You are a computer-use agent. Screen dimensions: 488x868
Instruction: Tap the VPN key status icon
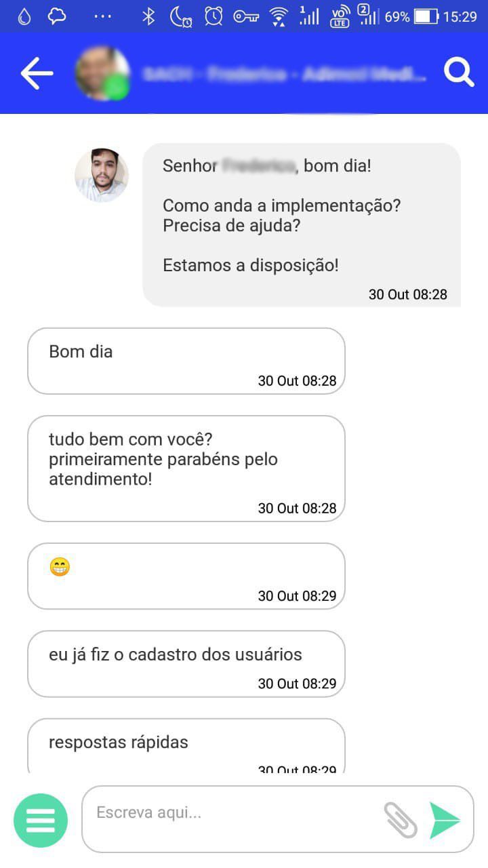tap(246, 17)
